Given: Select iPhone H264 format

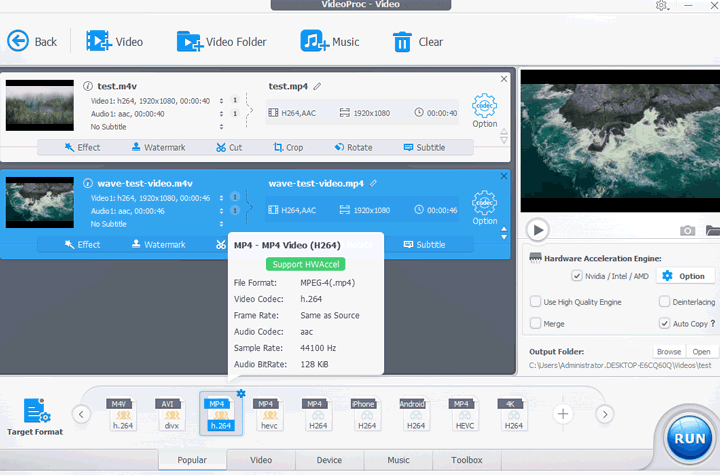Looking at the screenshot, I should [x=367, y=414].
